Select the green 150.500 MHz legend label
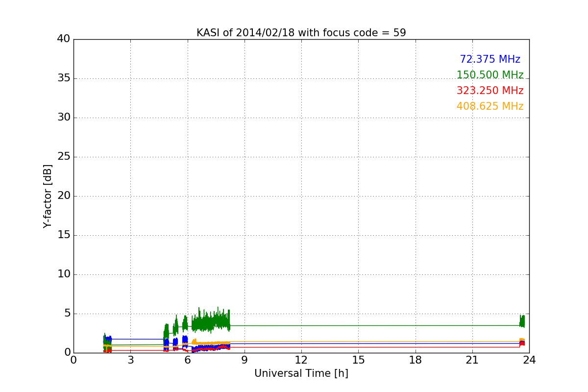Image resolution: width=588 pixels, height=392 pixels. click(490, 75)
